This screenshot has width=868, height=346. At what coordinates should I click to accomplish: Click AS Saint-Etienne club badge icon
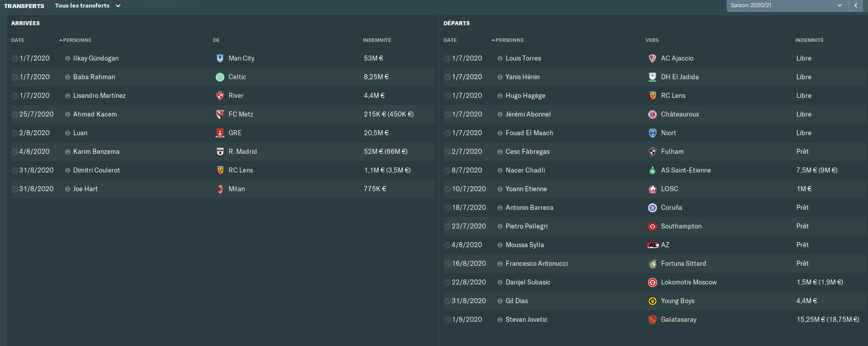pos(653,170)
